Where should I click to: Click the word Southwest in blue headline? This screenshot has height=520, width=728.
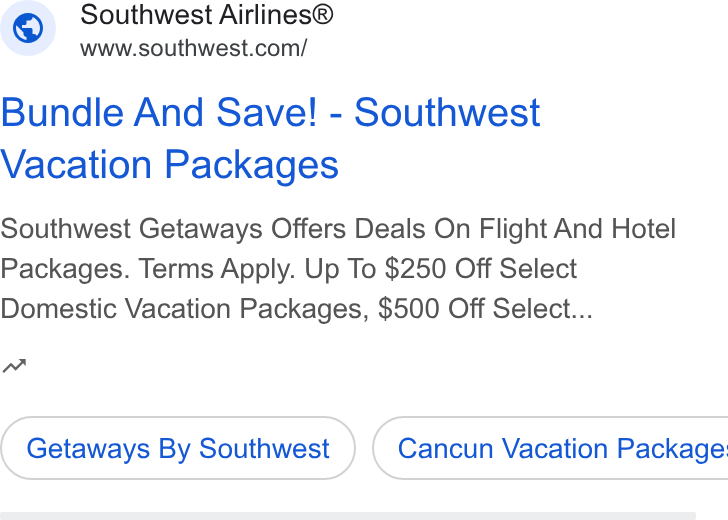pos(447,112)
